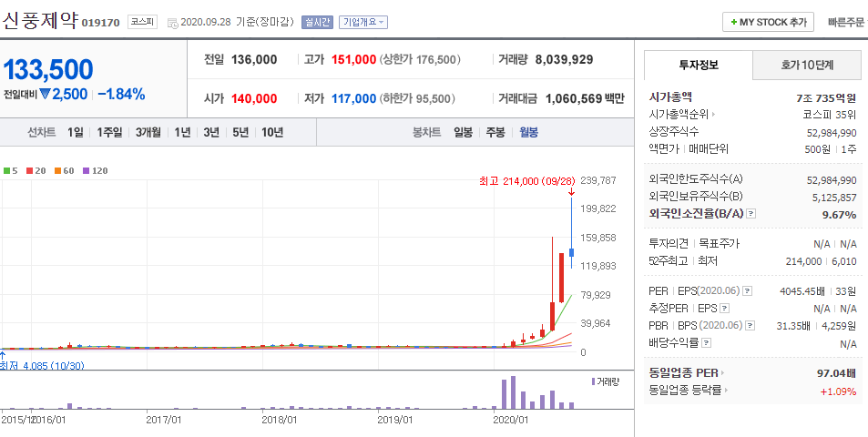Click the 배당수익률 help icon
Image resolution: width=868 pixels, height=437 pixels.
pos(706,343)
